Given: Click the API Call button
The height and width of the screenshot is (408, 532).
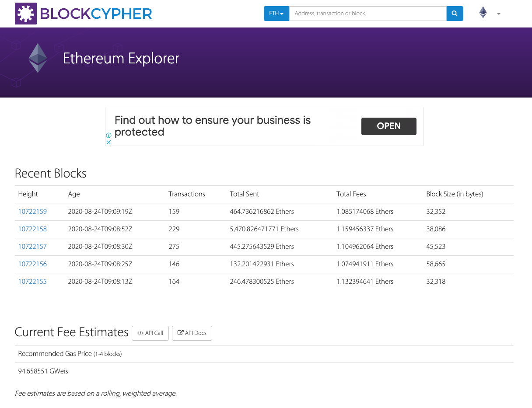Looking at the screenshot, I should click(x=150, y=333).
